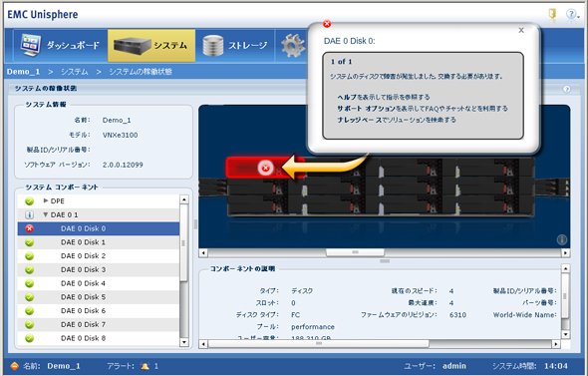588x376 pixels.
Task: Click the software version 2.0.0.12099
Action: pyautogui.click(x=123, y=165)
